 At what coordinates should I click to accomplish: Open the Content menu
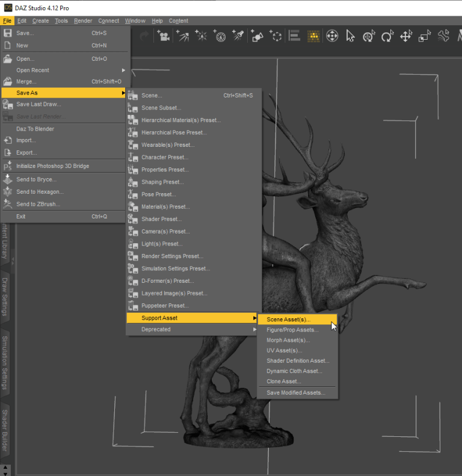(179, 20)
